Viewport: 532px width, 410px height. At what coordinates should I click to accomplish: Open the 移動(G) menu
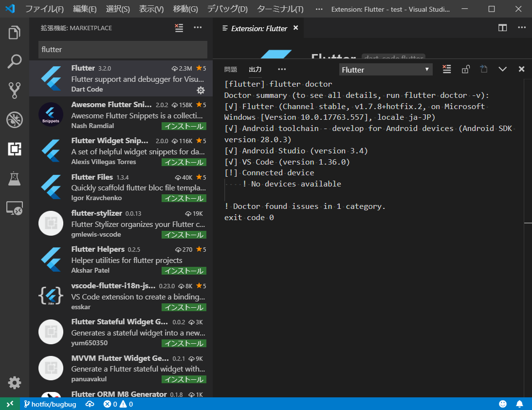[185, 9]
